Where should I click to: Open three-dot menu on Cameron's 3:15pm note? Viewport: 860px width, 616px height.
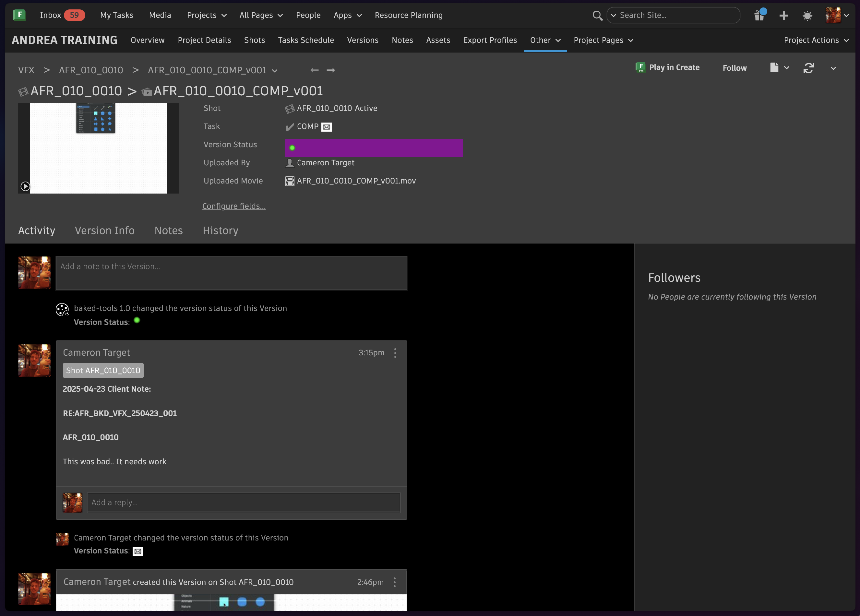(395, 353)
